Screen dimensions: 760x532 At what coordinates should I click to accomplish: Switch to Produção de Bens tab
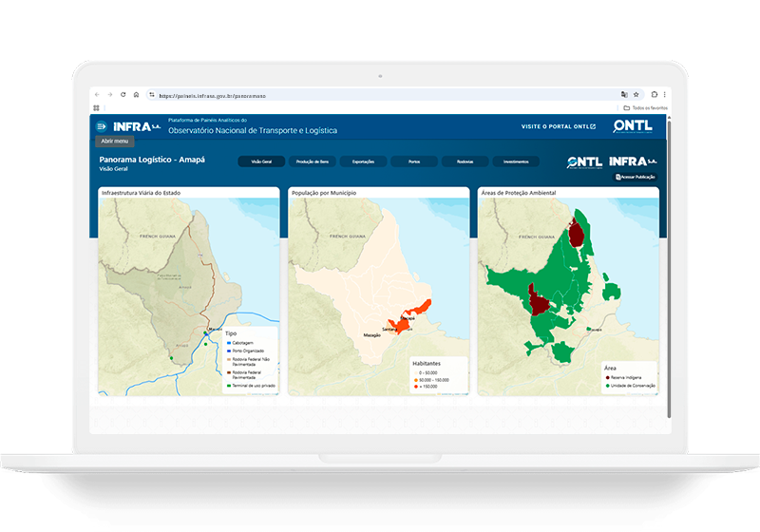312,161
